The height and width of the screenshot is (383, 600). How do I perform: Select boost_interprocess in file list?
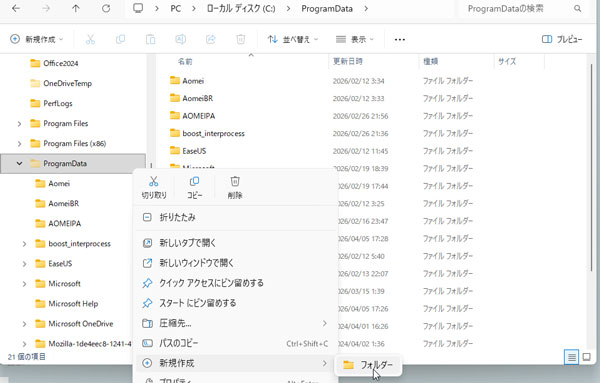(213, 134)
